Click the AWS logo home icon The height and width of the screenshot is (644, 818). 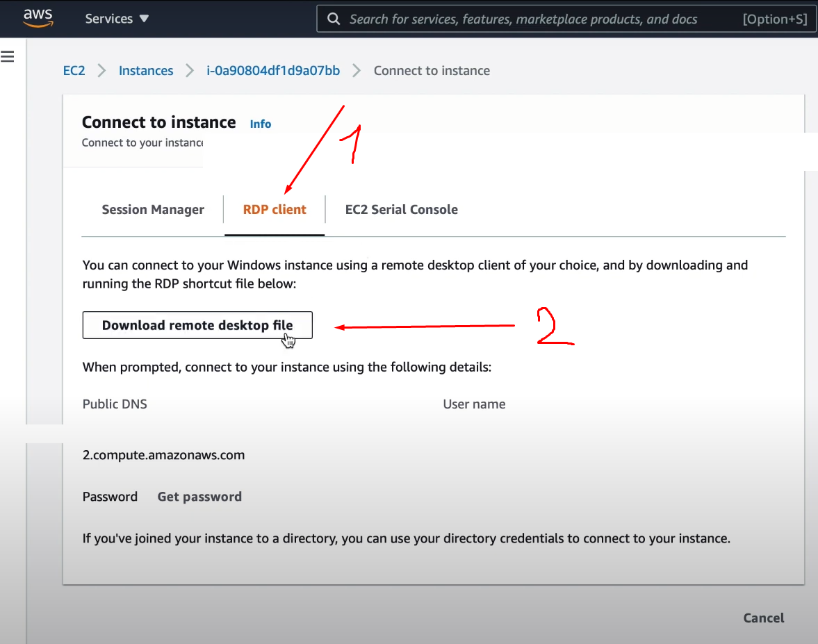click(38, 18)
